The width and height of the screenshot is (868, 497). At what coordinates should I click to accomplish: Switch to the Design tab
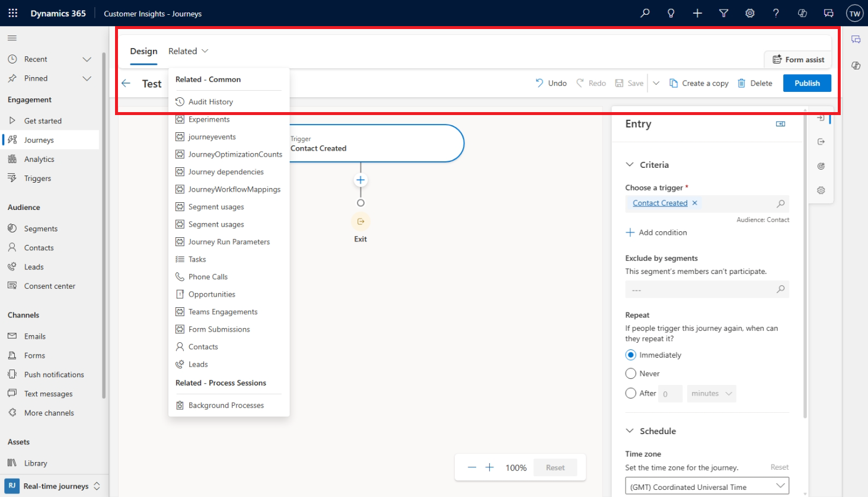pos(143,51)
